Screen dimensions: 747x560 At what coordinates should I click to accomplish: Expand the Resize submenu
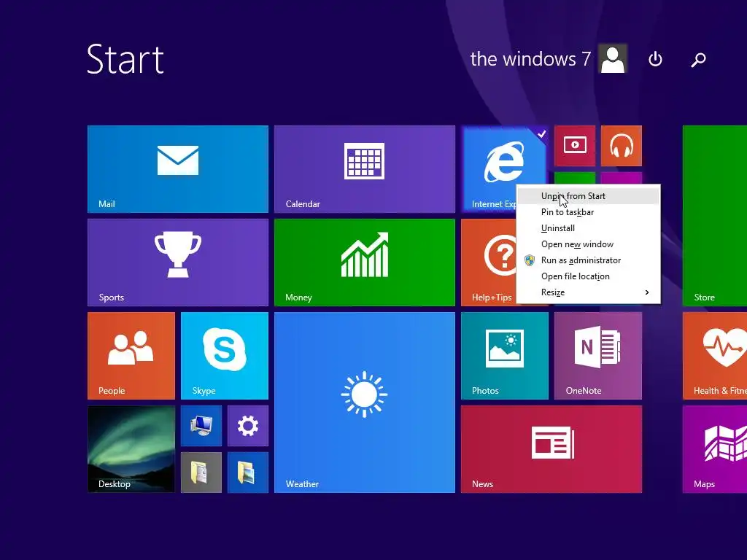[589, 292]
